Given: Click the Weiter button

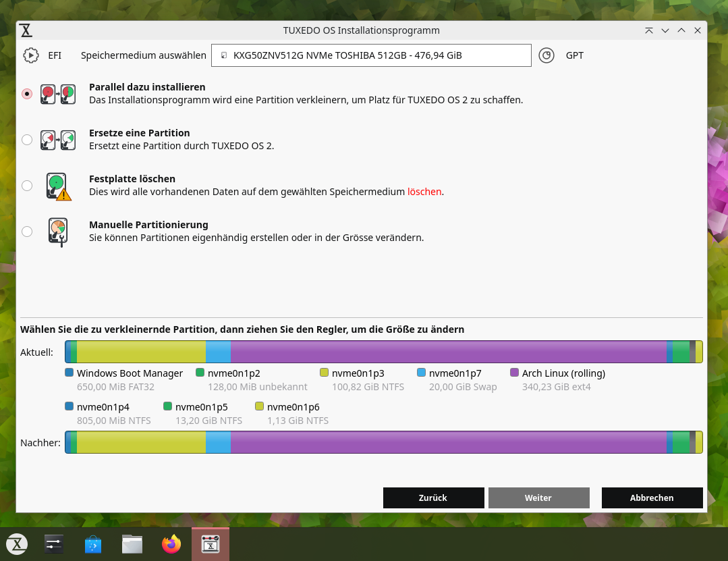Looking at the screenshot, I should click(538, 498).
